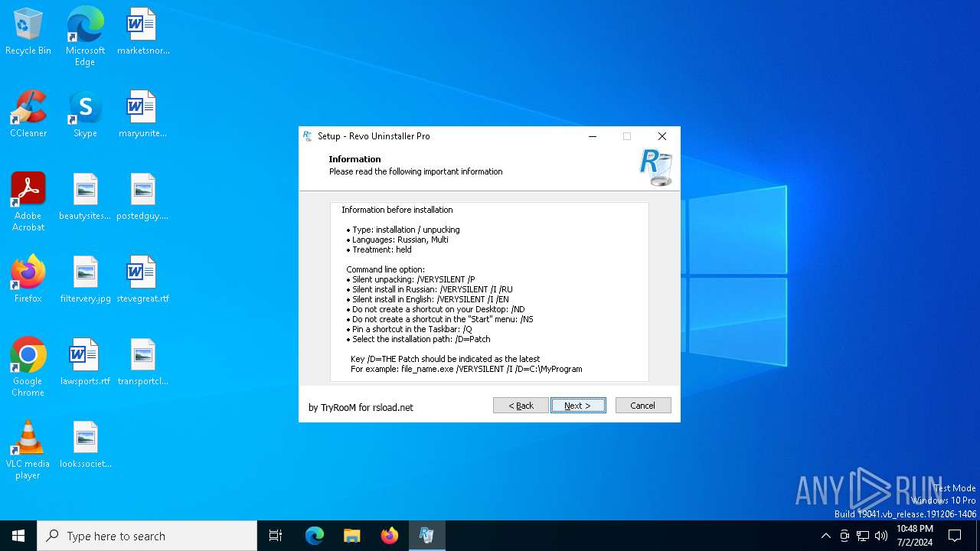
Task: Launch Microsoft Edge from the desktop
Action: point(85,37)
